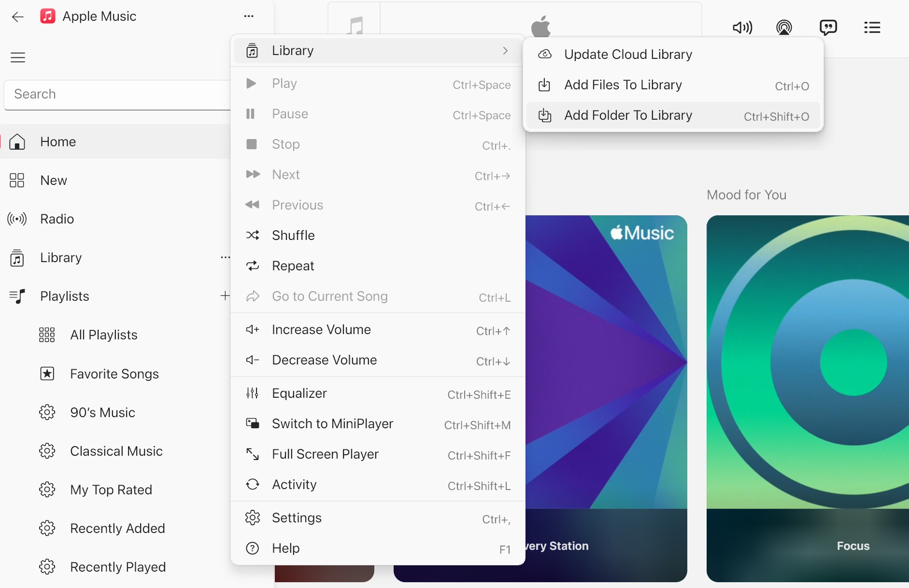Show lyrics with speech bubble icon

(828, 28)
